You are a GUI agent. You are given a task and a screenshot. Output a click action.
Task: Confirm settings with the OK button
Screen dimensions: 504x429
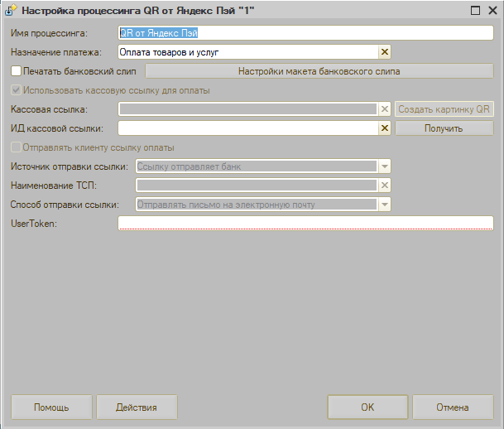367,407
